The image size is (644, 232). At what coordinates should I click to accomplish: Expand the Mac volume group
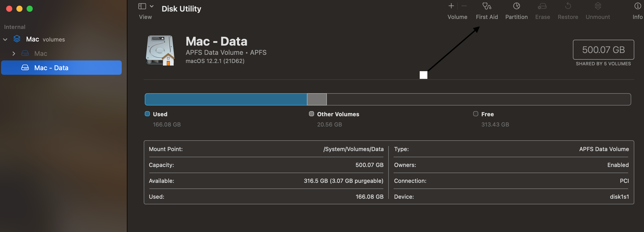(14, 54)
